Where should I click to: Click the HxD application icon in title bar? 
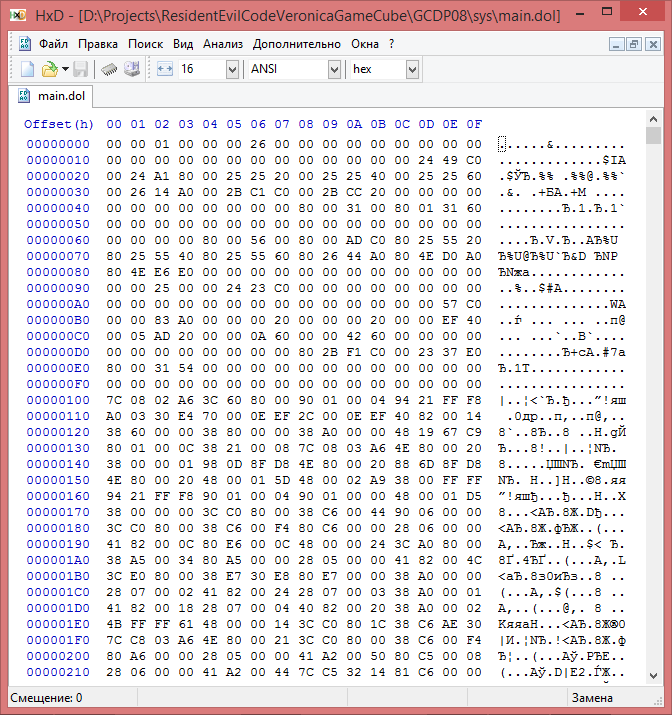pos(17,16)
